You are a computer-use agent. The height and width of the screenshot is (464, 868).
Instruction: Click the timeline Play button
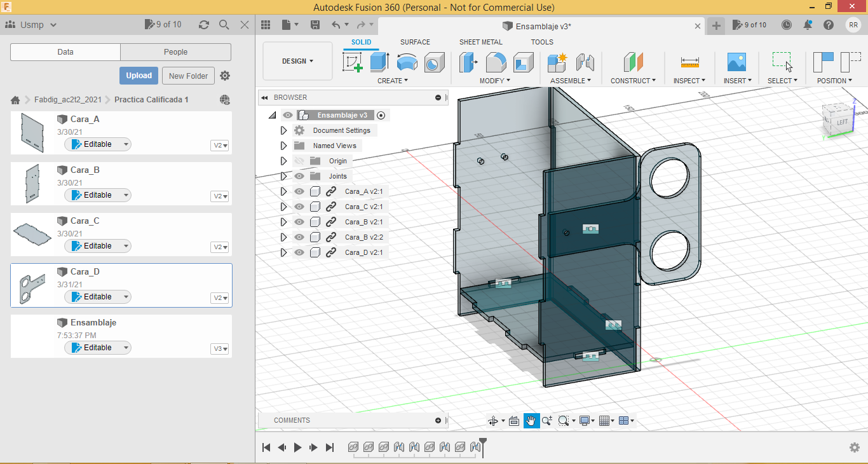coord(297,447)
